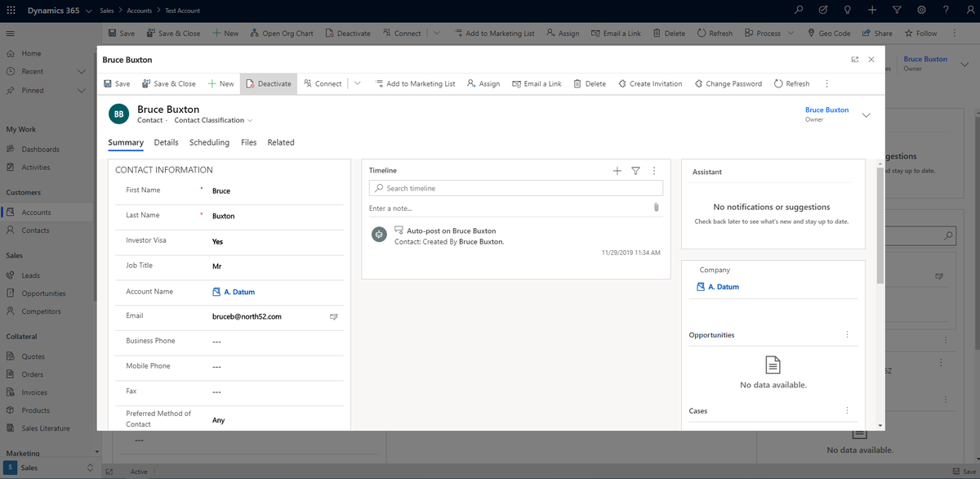The image size is (980, 479).
Task: Add a timeline record with plus icon
Action: 617,170
